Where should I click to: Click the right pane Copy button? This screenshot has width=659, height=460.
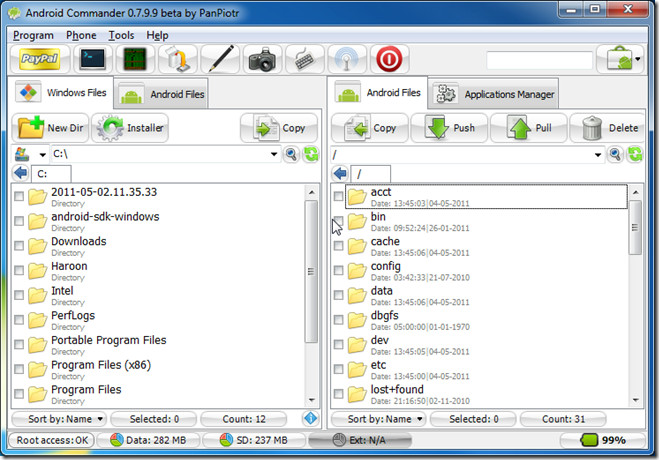[370, 128]
